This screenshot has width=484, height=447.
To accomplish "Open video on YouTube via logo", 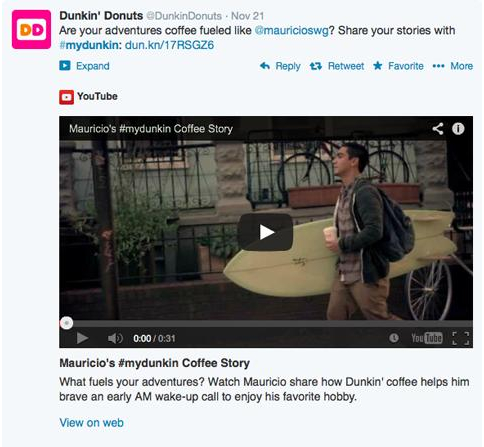I will 427,338.
